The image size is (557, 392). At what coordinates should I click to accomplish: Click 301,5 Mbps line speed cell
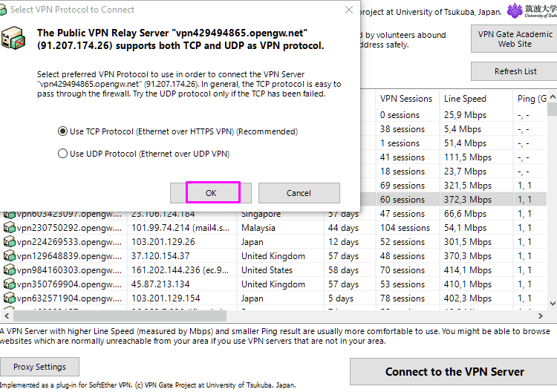(467, 242)
